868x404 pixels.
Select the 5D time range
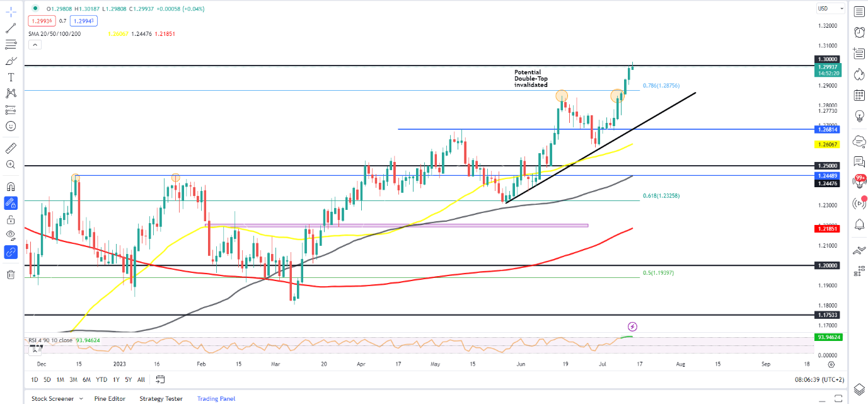point(47,379)
